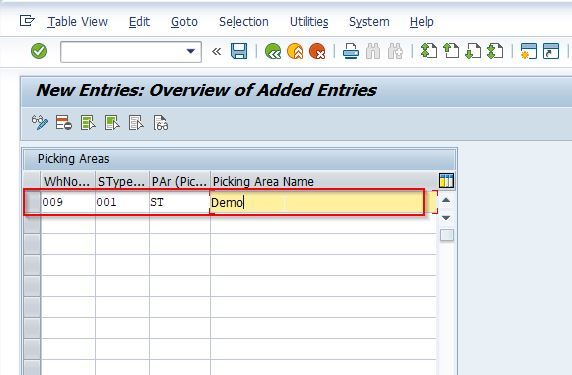Open the Selection menu
This screenshot has width=572, height=375.
click(244, 22)
